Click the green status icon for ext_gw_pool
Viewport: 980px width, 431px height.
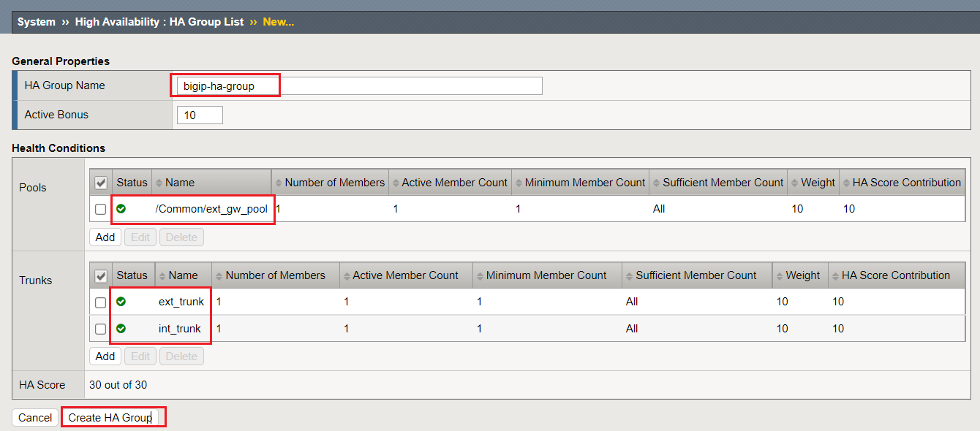pyautogui.click(x=121, y=209)
